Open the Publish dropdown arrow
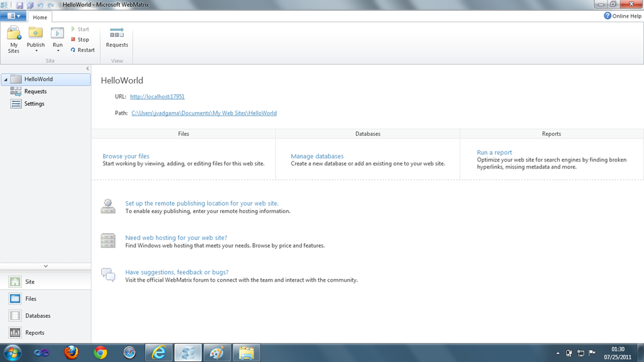Viewport: 644px width, 362px height. tap(36, 51)
